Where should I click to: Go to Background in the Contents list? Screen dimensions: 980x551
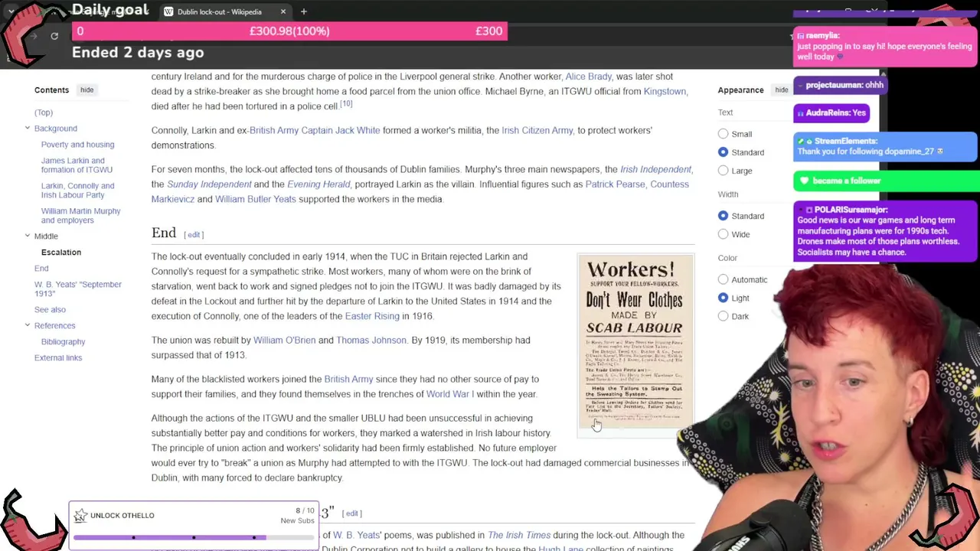click(x=56, y=129)
